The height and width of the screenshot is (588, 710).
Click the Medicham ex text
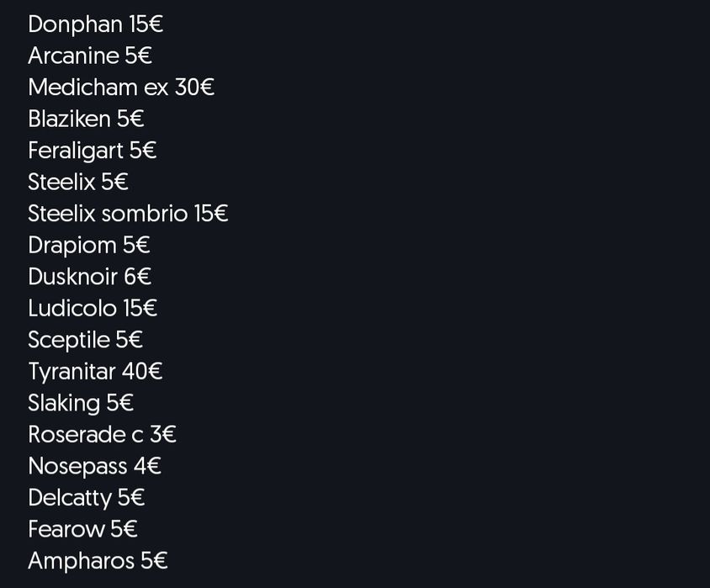[x=98, y=87]
